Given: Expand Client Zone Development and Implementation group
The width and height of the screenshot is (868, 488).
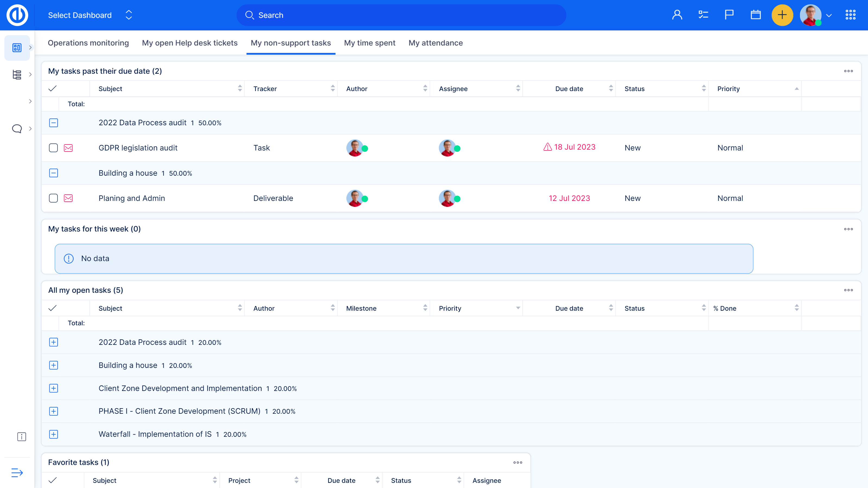Looking at the screenshot, I should click(54, 388).
